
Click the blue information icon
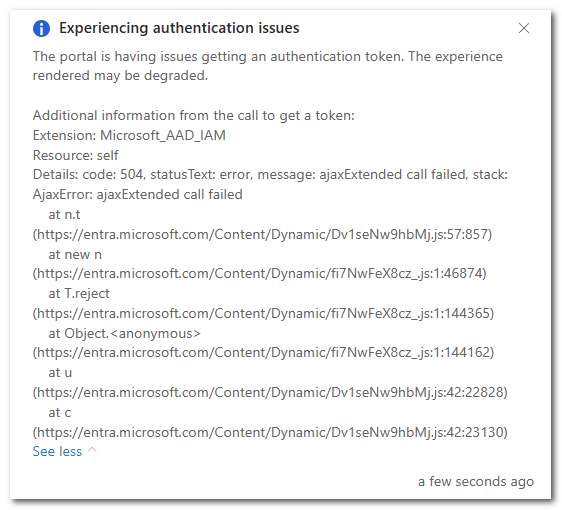(x=42, y=28)
